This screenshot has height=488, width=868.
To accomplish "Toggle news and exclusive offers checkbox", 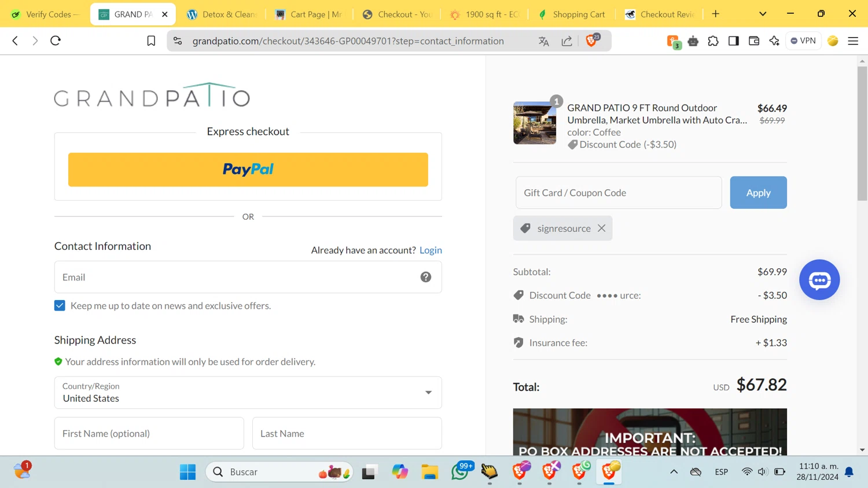I will point(60,305).
